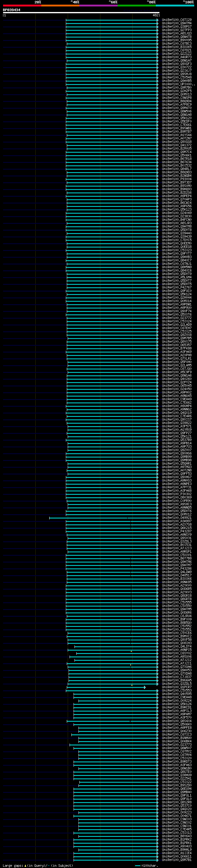Open hit UniRef100_A8SJQ3
197x868 pixels.
[177, 33]
